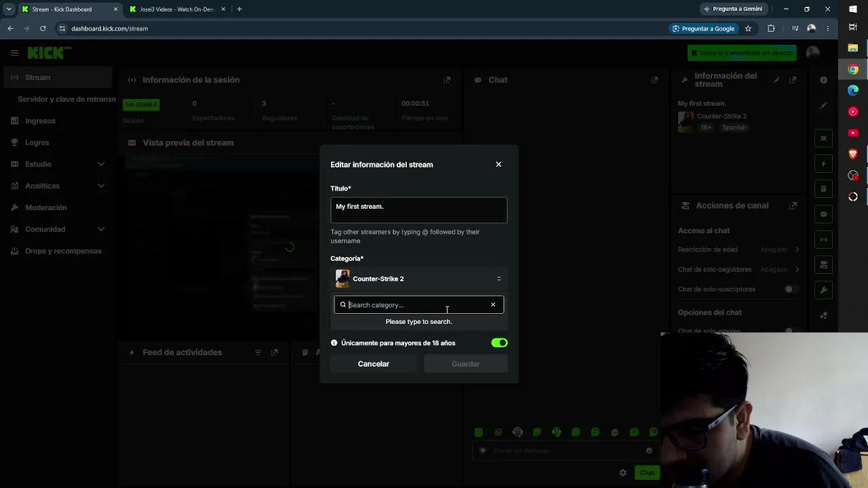Click the lightning bolt icon in right toolbar

tap(823, 163)
